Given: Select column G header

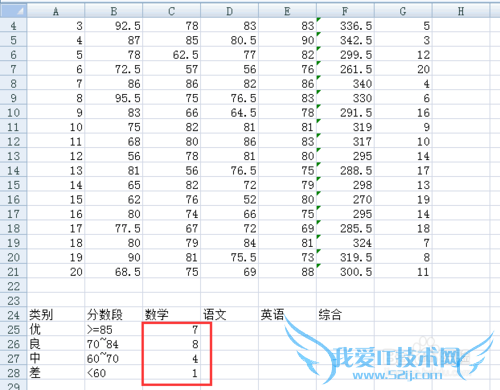Looking at the screenshot, I should click(403, 11).
